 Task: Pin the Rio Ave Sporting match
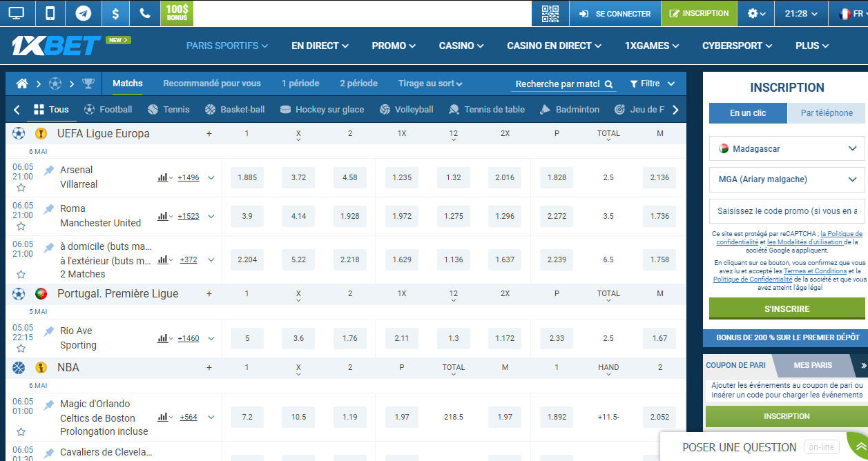point(49,331)
